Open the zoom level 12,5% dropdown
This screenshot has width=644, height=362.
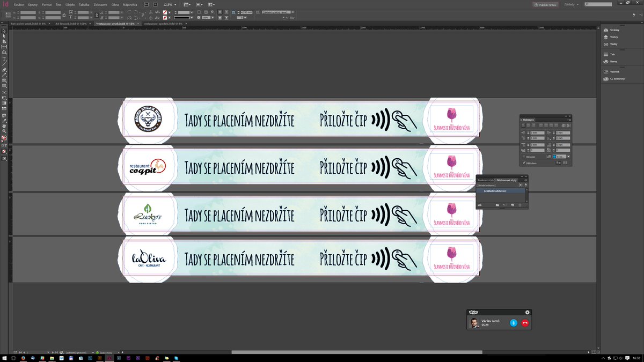[x=175, y=4]
